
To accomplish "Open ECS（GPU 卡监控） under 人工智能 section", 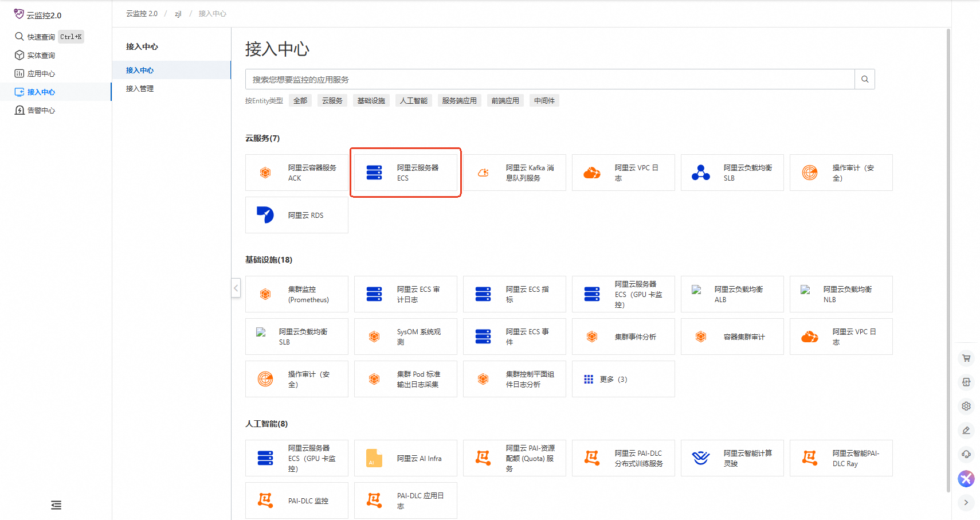I will [x=297, y=458].
